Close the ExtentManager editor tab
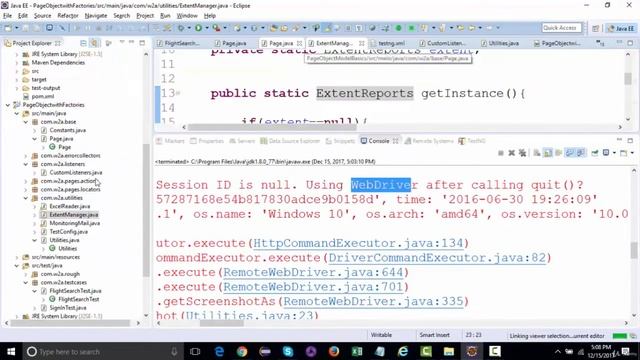This screenshot has height=360, width=640. (362, 43)
